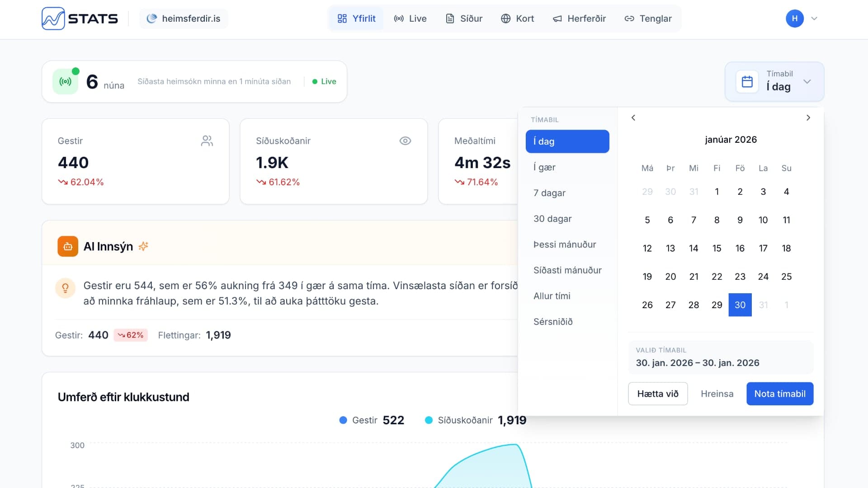Click the STATS logo icon

[x=53, y=19]
